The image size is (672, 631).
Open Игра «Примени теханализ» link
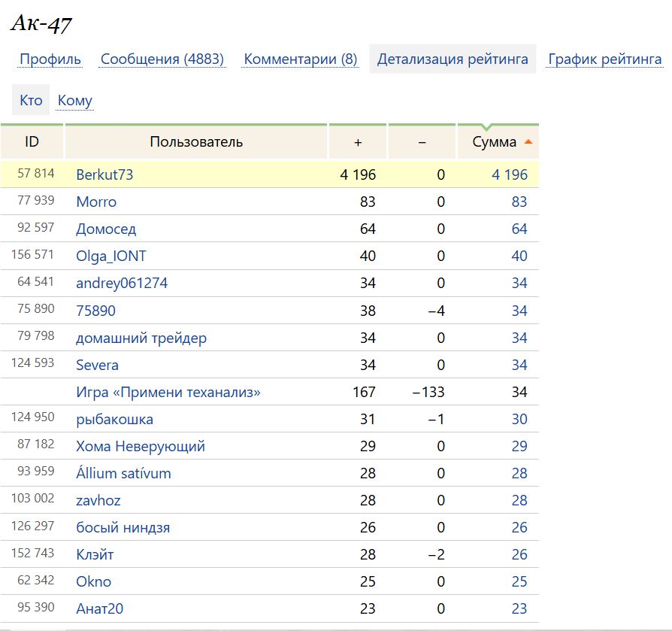(x=168, y=392)
